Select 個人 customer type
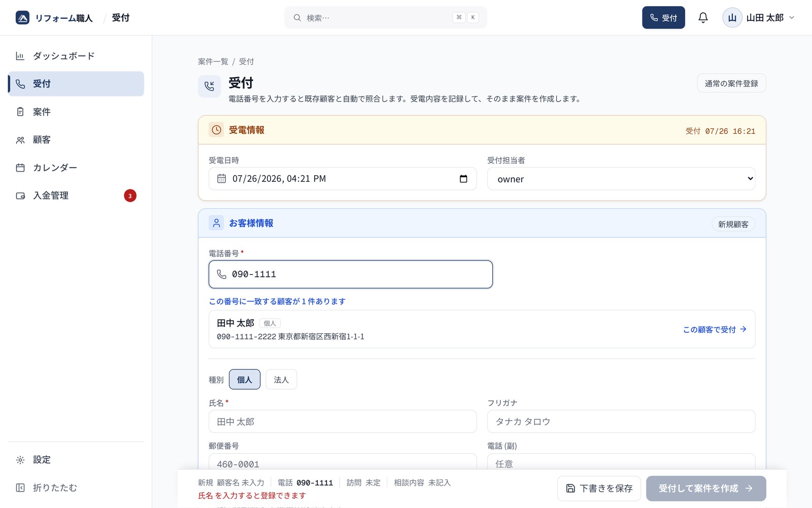812x508 pixels. (x=245, y=379)
